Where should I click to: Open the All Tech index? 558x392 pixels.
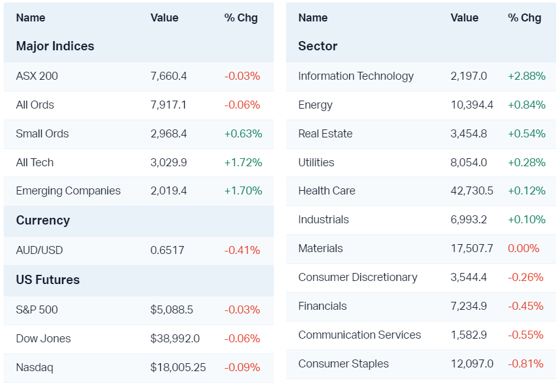[35, 163]
